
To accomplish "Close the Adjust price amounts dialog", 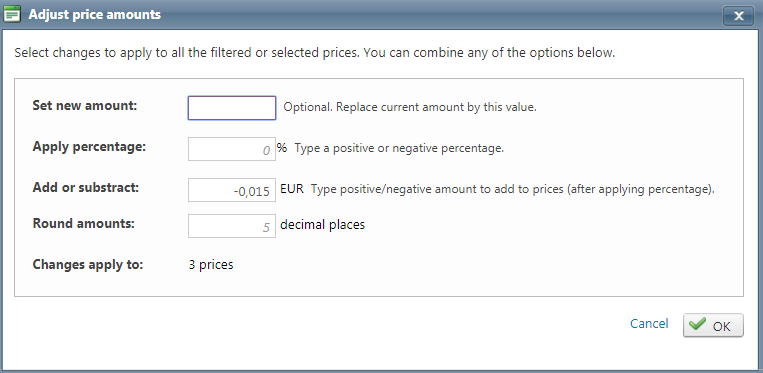I will tap(738, 16).
